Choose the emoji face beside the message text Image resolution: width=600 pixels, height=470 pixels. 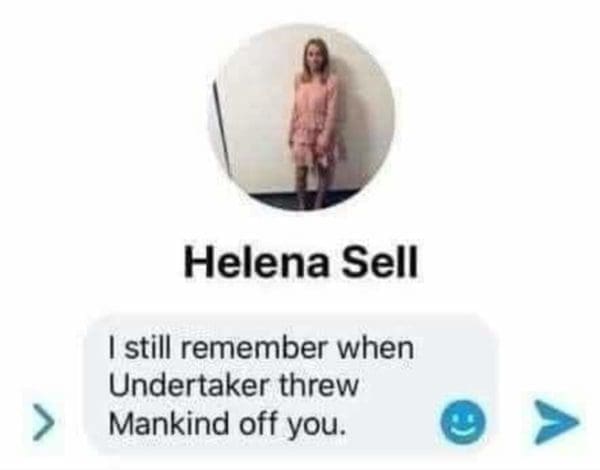pyautogui.click(x=463, y=422)
